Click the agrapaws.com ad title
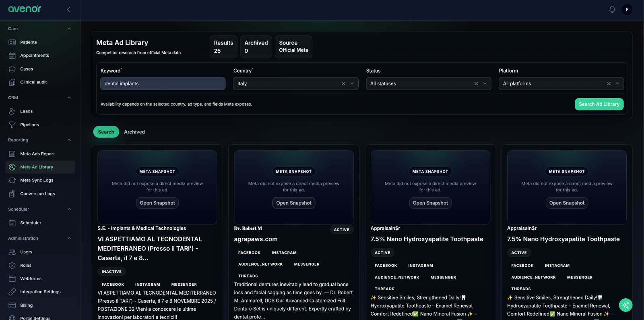Viewport: 644px width, 320px height. click(256, 239)
